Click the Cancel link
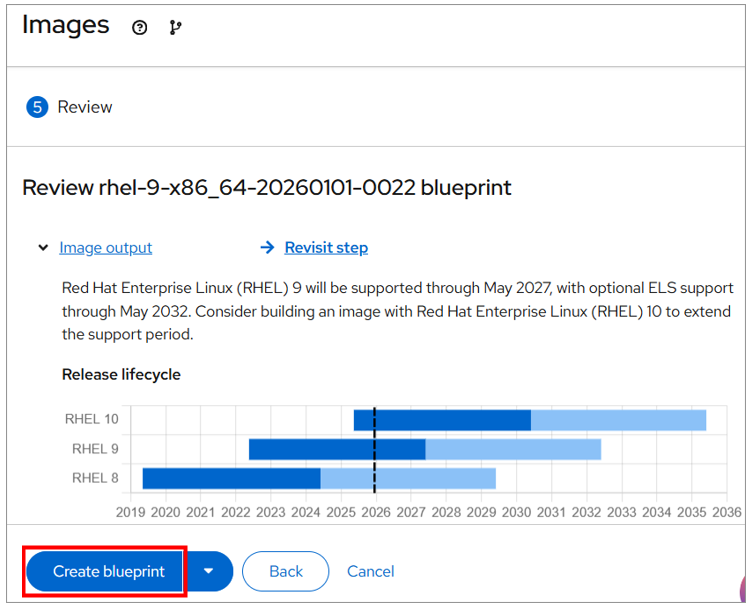Viewport: 751px width, 612px height. [x=370, y=571]
